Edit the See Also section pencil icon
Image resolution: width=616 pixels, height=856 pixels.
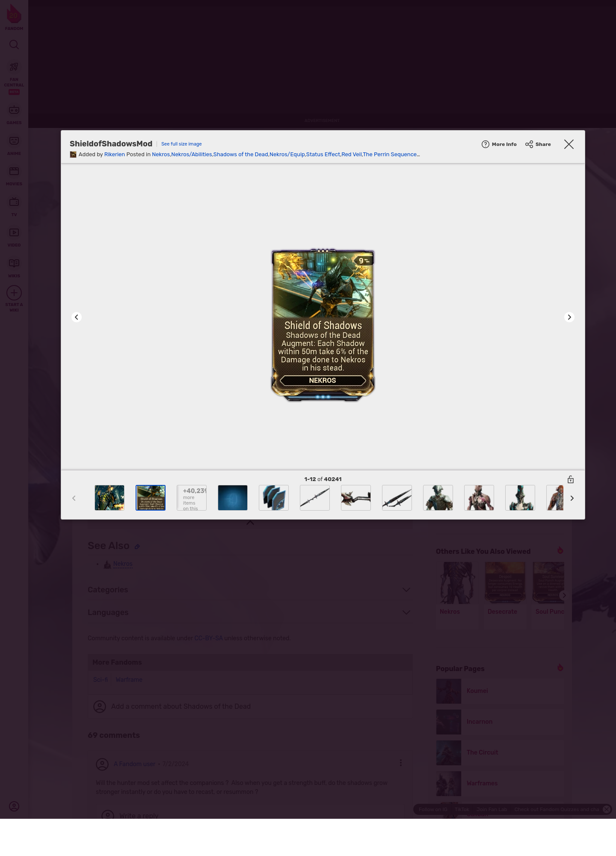[x=137, y=547]
